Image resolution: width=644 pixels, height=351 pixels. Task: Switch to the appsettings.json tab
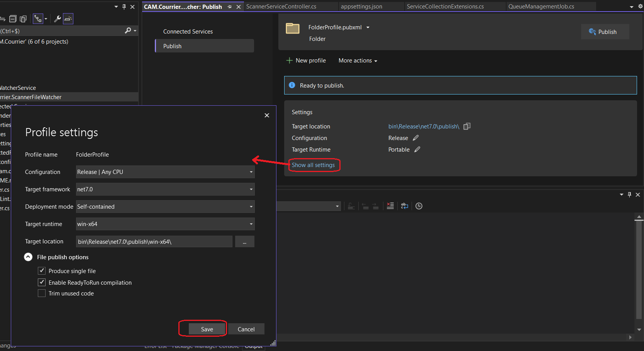tap(361, 7)
